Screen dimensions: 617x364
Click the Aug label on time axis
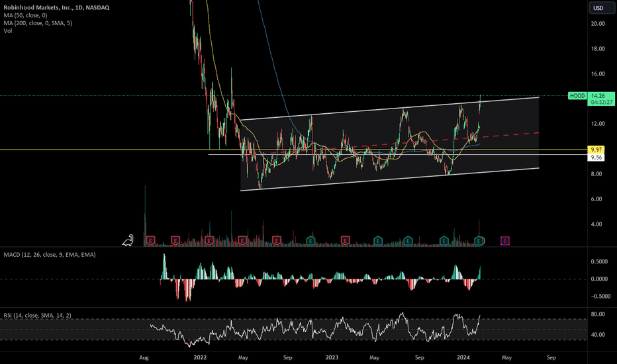click(144, 357)
